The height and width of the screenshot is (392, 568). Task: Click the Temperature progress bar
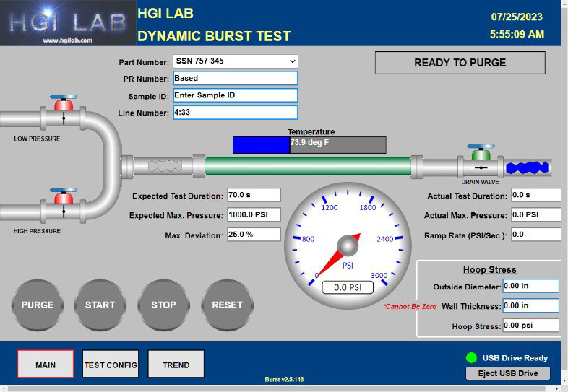pos(310,145)
